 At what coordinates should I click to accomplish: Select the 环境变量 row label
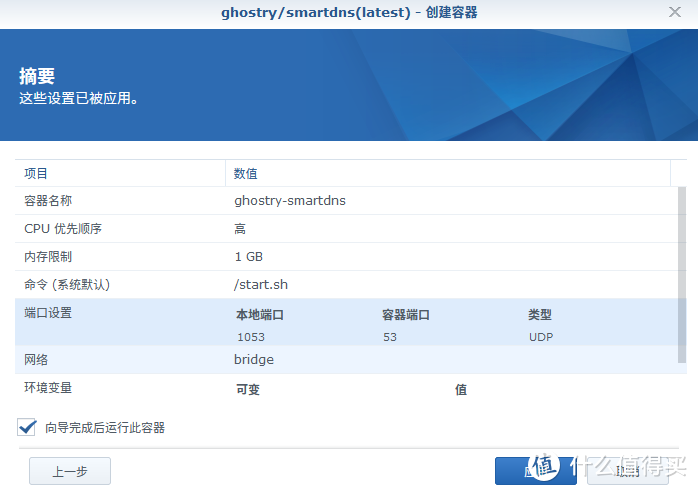48,388
